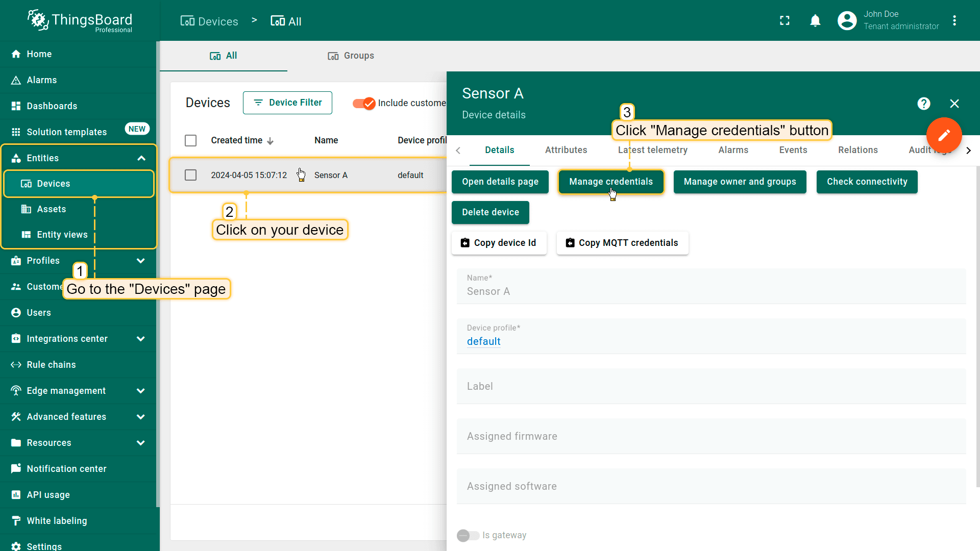The width and height of the screenshot is (980, 551).
Task: Switch to Attributes tab
Action: 566,150
